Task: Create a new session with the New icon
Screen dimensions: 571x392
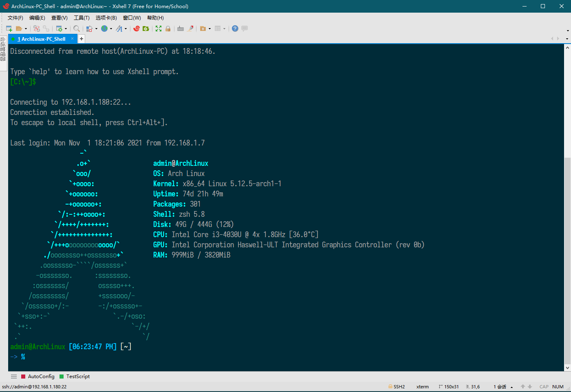Action: coord(9,29)
